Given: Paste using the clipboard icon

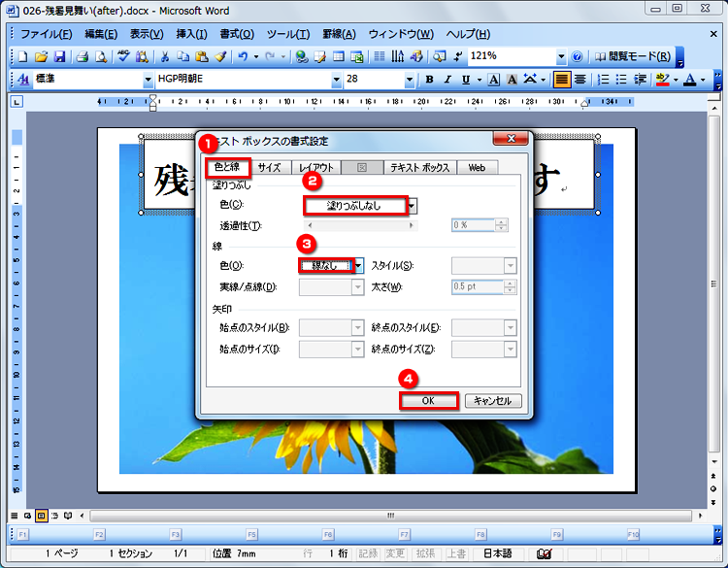Looking at the screenshot, I should 202,56.
